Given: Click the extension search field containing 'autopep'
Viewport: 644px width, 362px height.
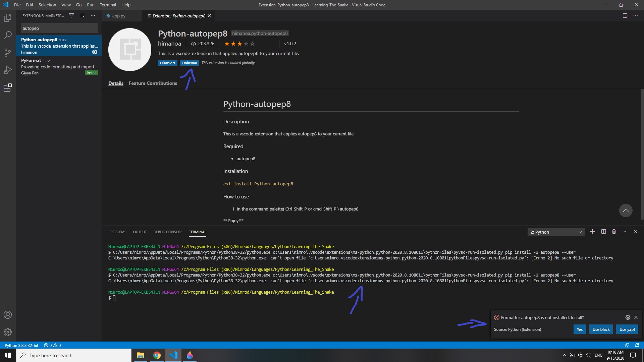Looking at the screenshot, I should coord(59,28).
